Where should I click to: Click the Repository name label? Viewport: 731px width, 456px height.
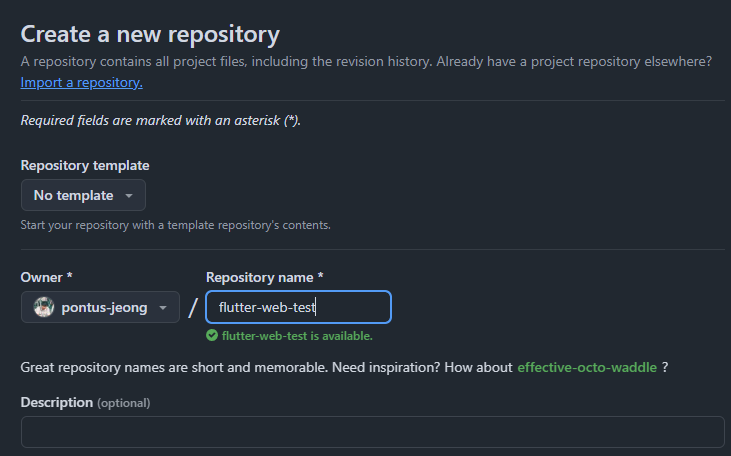click(x=264, y=277)
